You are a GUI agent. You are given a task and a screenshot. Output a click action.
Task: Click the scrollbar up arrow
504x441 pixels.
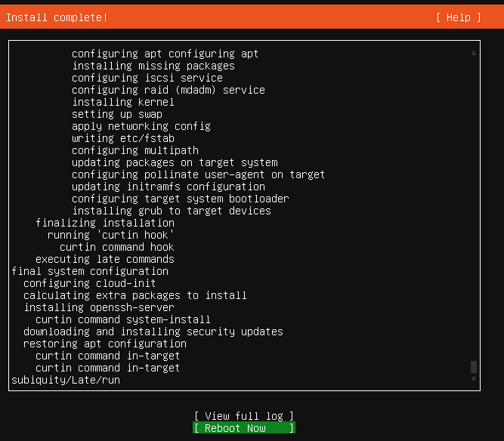point(474,53)
